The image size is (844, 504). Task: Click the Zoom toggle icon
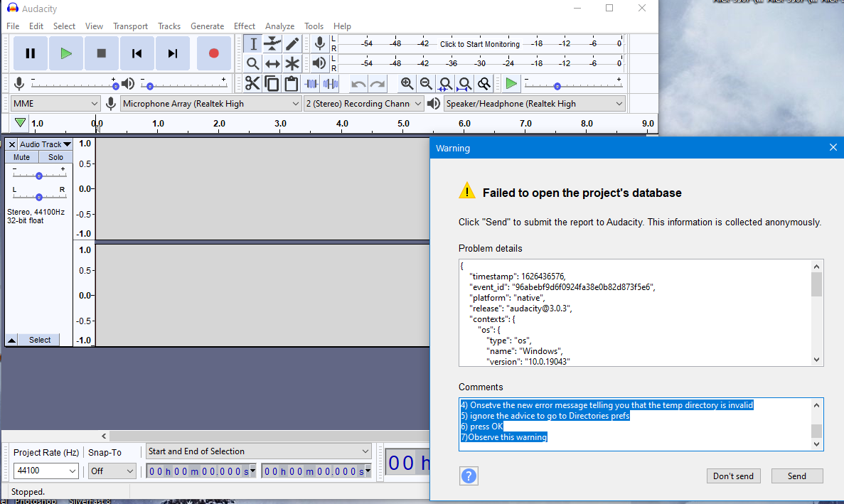click(x=484, y=83)
